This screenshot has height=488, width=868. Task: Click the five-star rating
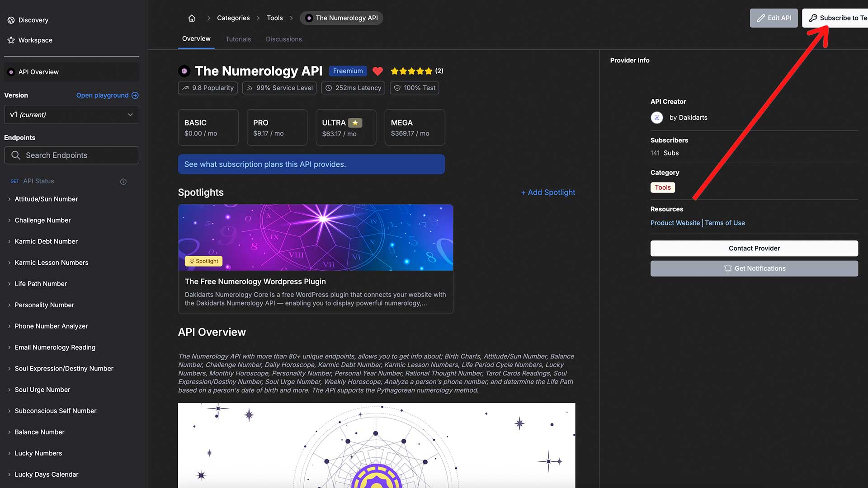coord(411,71)
